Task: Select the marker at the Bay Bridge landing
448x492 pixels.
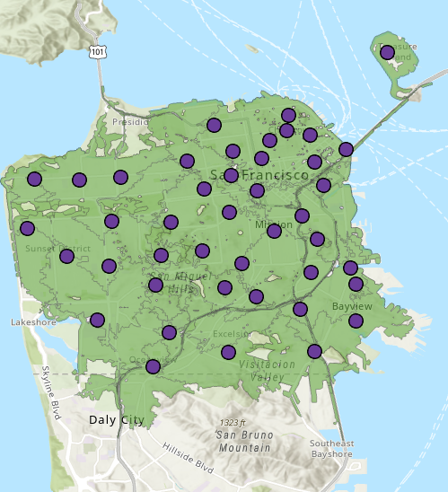Action: click(x=346, y=149)
